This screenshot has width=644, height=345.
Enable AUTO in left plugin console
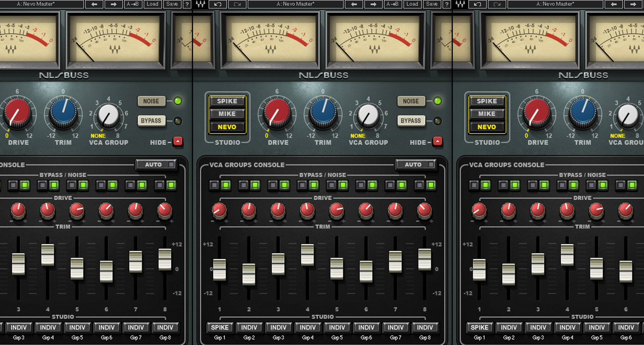coord(156,164)
